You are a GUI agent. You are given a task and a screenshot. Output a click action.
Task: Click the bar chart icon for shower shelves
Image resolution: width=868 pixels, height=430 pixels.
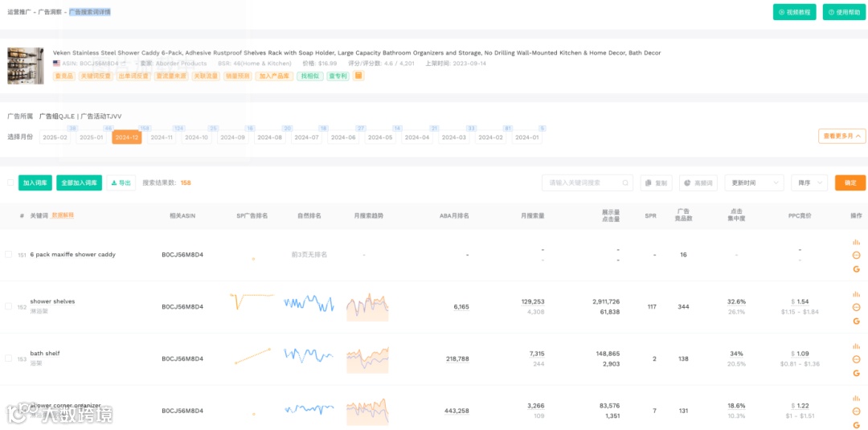857,294
